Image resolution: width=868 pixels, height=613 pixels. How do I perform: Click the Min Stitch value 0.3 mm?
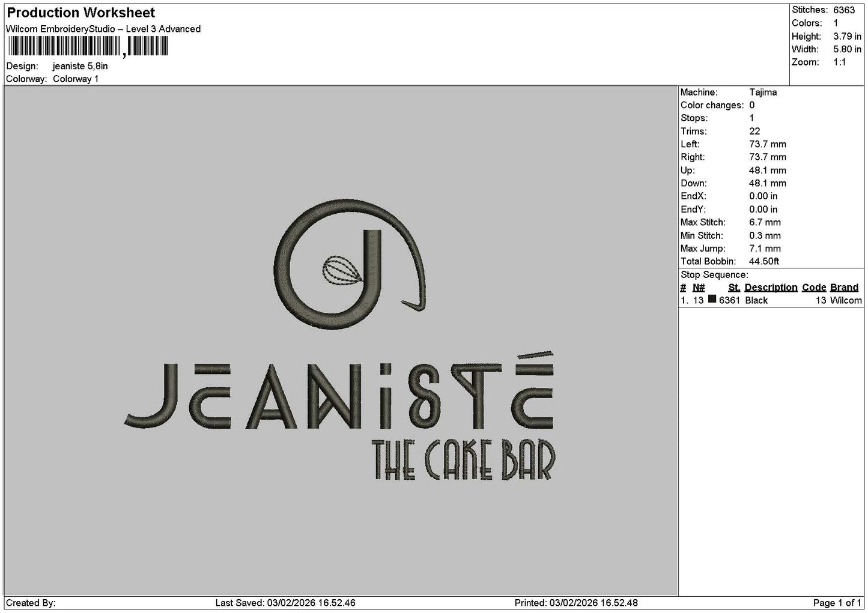[765, 236]
